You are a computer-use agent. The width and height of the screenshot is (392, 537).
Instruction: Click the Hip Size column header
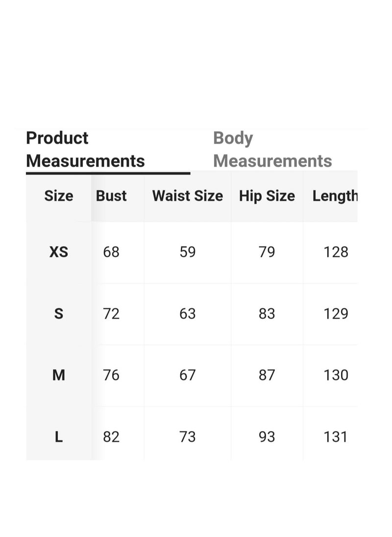(x=267, y=196)
